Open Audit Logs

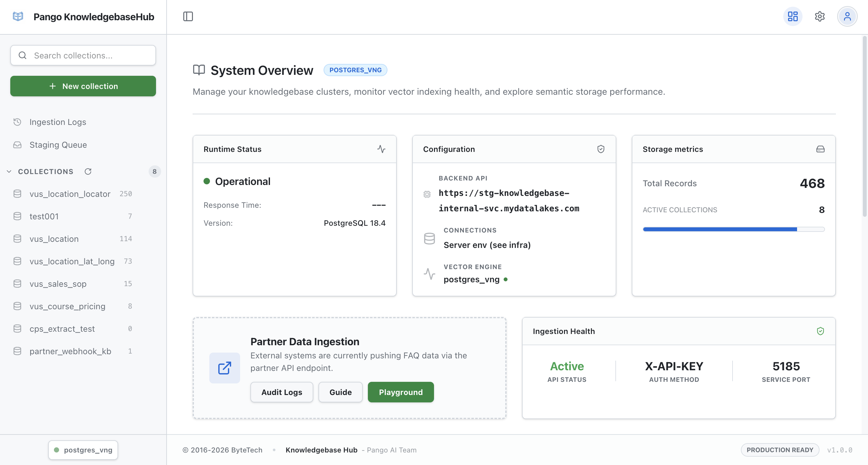tap(282, 392)
